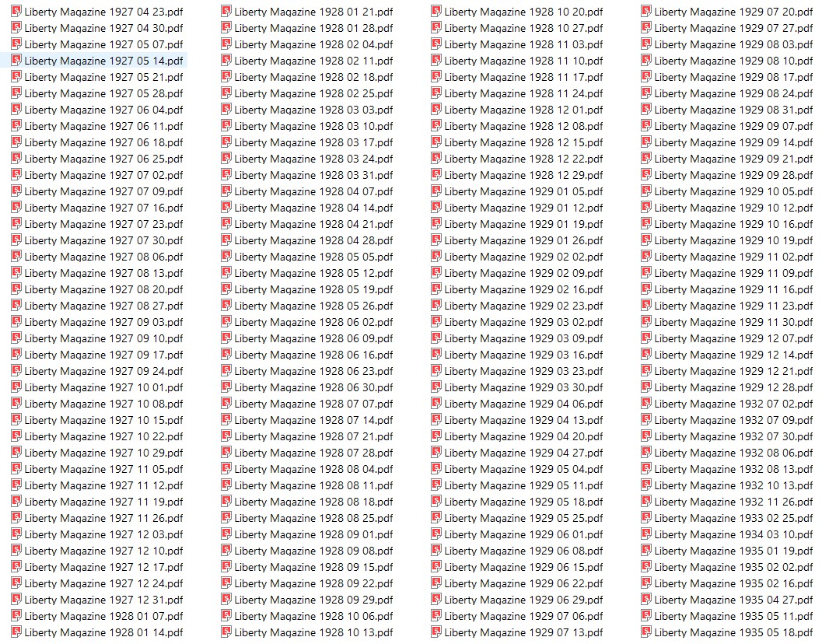This screenshot has width=836, height=644.
Task: Click PDF icon of Liberty Magazine 1928 10 20
Action: (x=436, y=11)
